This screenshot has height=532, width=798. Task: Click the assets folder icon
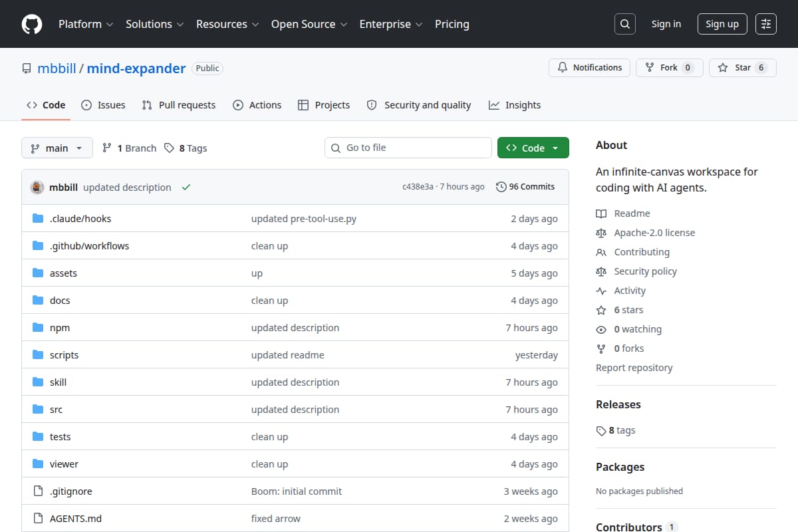point(38,273)
